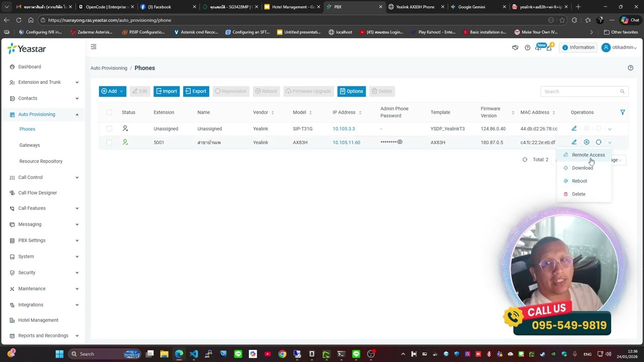
Task: Open Gateways in the sidebar
Action: point(30,145)
